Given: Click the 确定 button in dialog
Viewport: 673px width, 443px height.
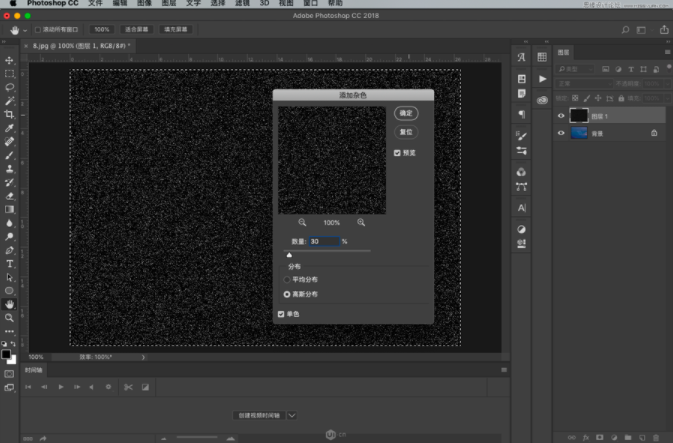Looking at the screenshot, I should 405,113.
